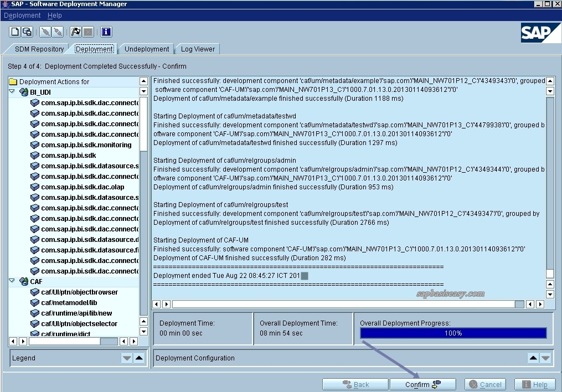Click the Deployment Configuration up arrow

[x=533, y=358]
